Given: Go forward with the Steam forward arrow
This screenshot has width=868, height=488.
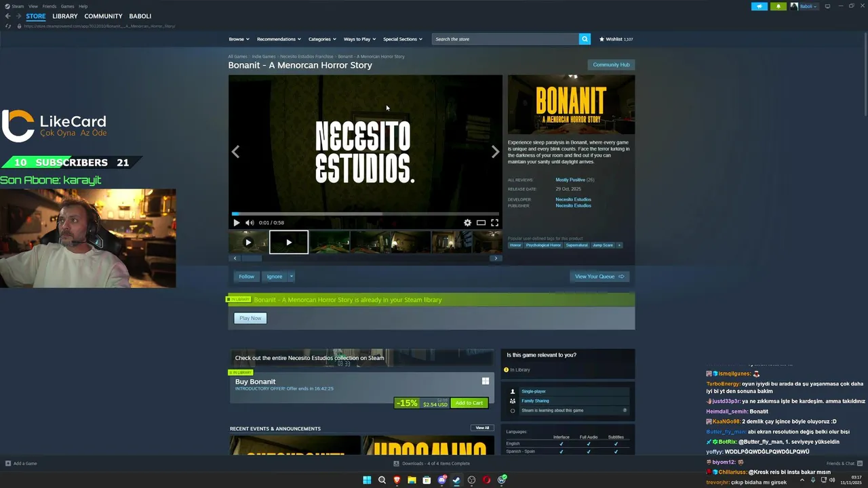Looking at the screenshot, I should (x=18, y=16).
